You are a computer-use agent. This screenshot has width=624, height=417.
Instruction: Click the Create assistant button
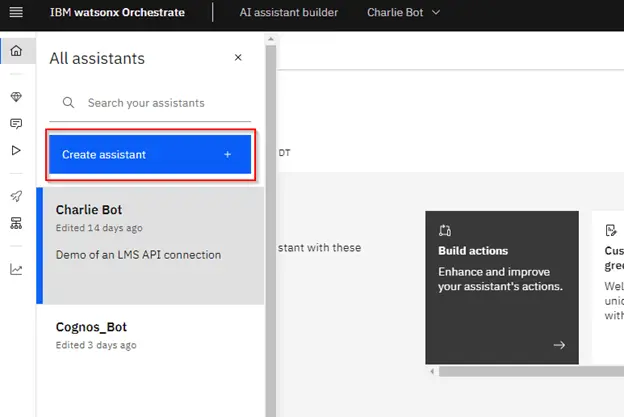[150, 154]
